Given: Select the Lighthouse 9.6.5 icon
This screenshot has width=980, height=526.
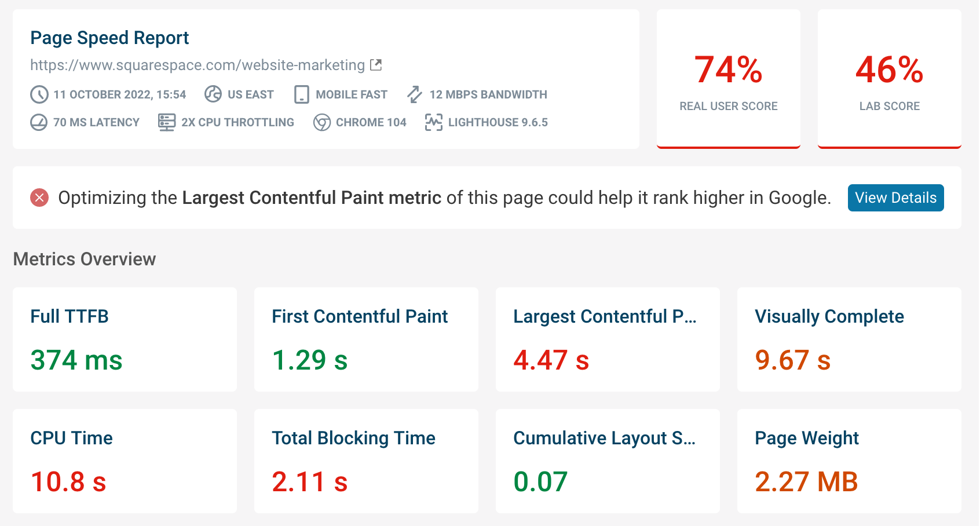Looking at the screenshot, I should click(x=433, y=122).
